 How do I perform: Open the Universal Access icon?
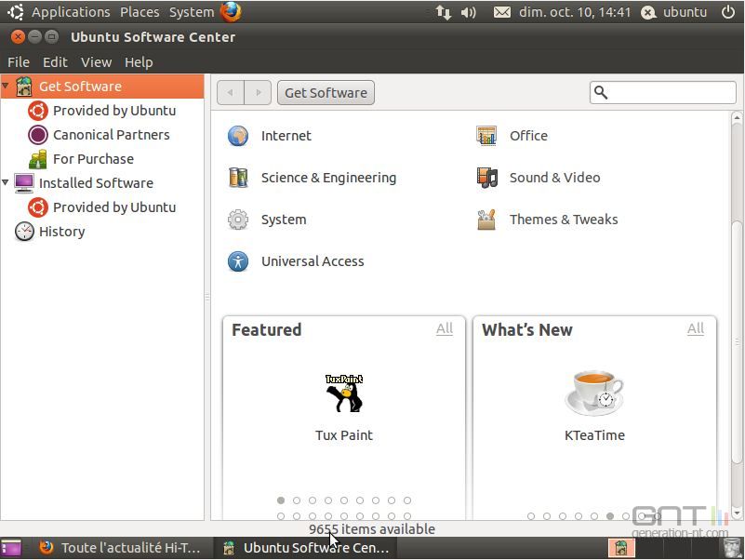click(x=237, y=261)
